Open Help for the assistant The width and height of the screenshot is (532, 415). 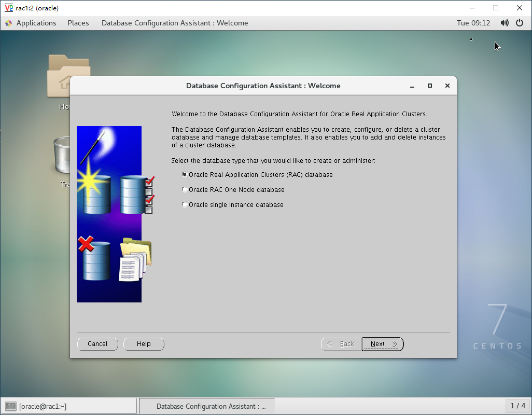pos(144,344)
